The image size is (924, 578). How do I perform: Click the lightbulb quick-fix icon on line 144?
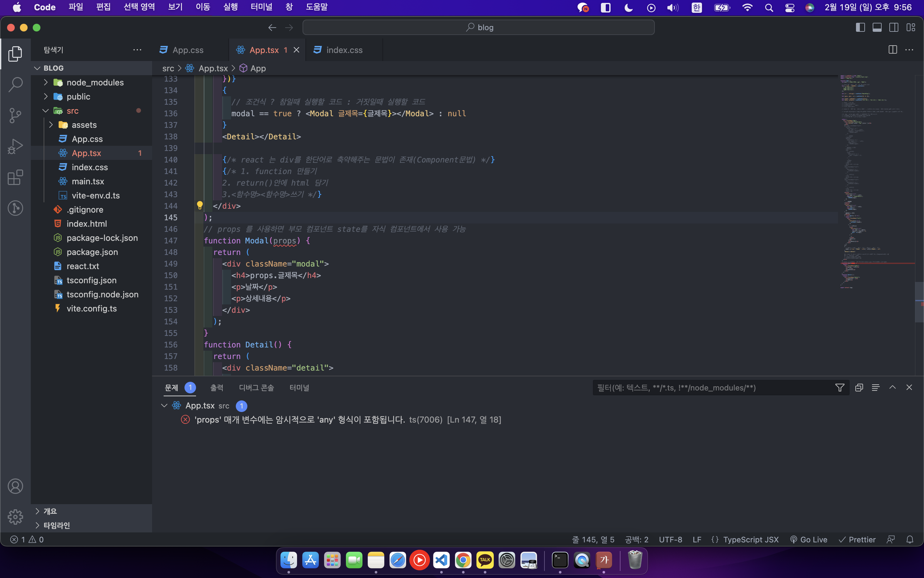tap(200, 205)
